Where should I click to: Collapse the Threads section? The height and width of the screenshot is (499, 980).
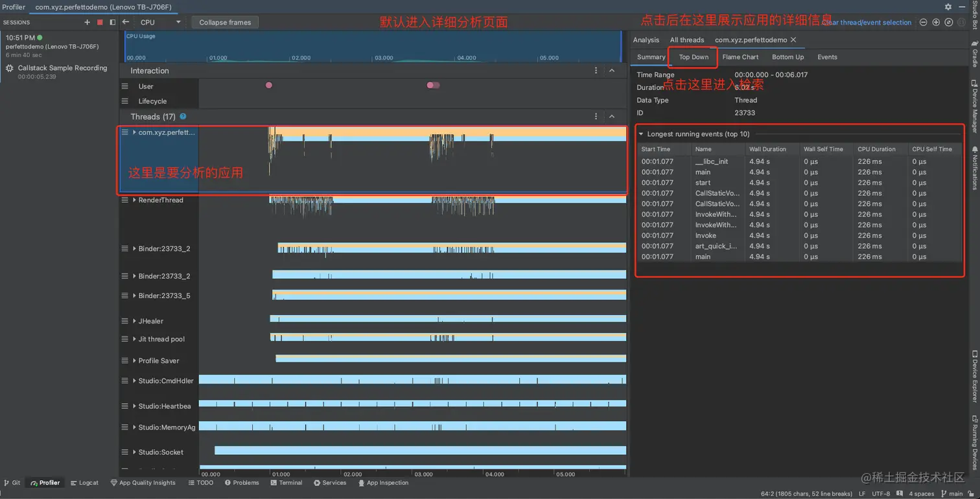coord(611,117)
